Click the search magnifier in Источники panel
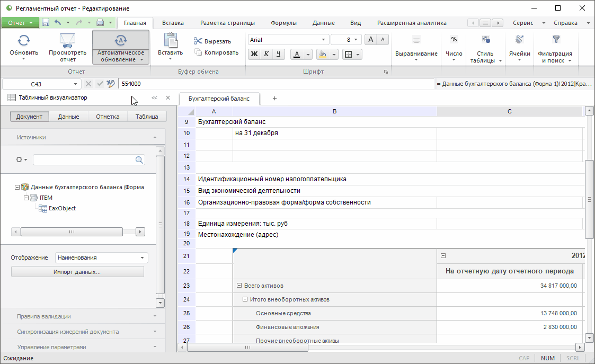Screen dimensions: 595x364 pyautogui.click(x=139, y=159)
